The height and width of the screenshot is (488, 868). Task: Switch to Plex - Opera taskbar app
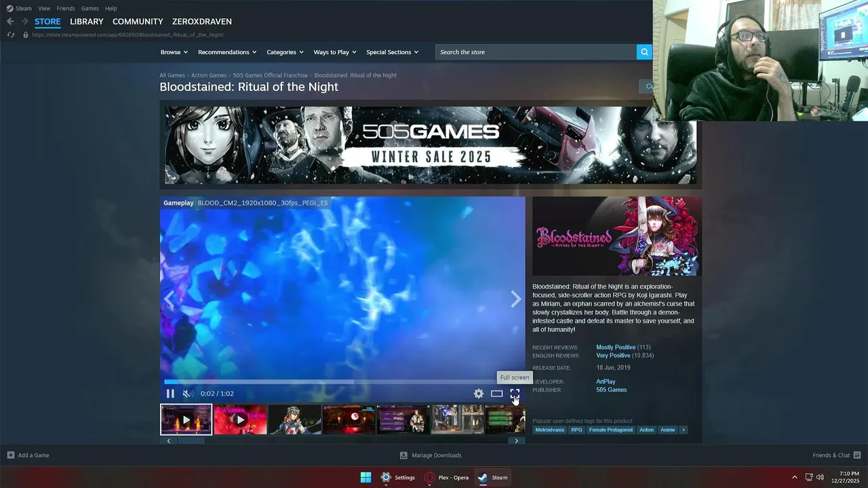click(446, 477)
